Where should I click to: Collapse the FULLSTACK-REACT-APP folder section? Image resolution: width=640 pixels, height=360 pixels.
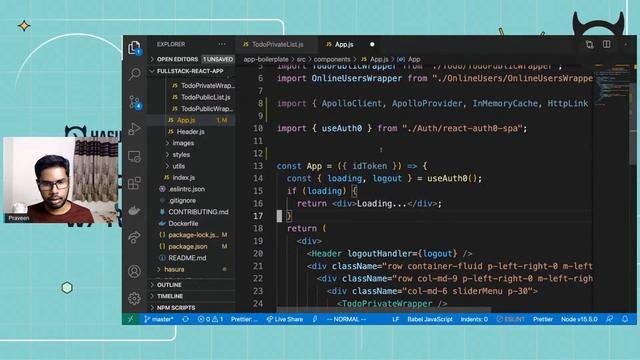192,71
